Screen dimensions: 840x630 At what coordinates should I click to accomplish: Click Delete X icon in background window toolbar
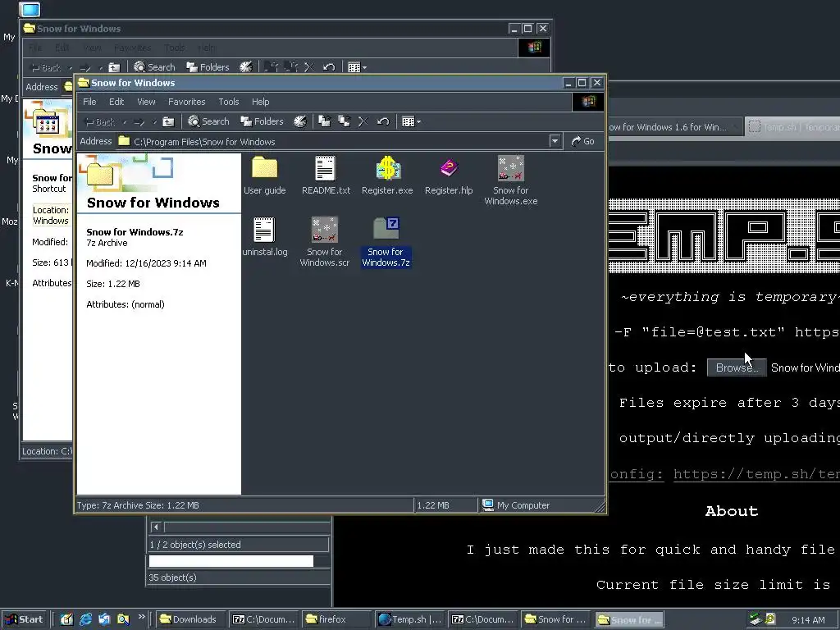[x=309, y=67]
